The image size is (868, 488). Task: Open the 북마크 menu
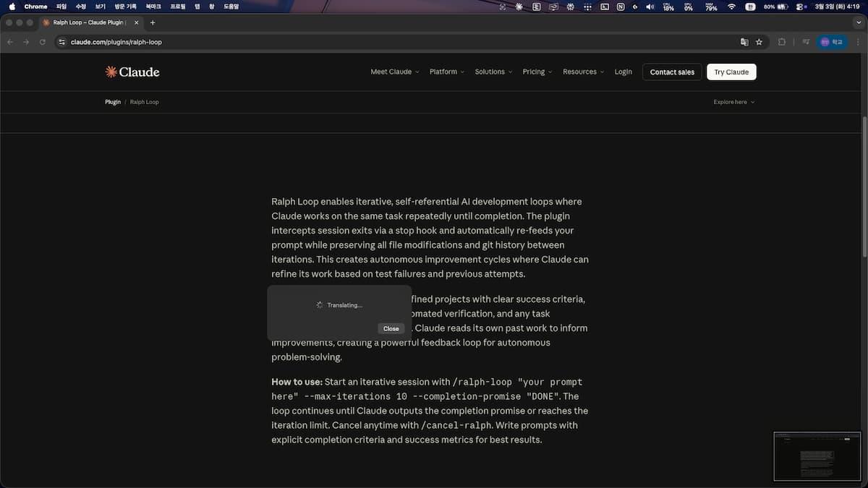point(153,7)
